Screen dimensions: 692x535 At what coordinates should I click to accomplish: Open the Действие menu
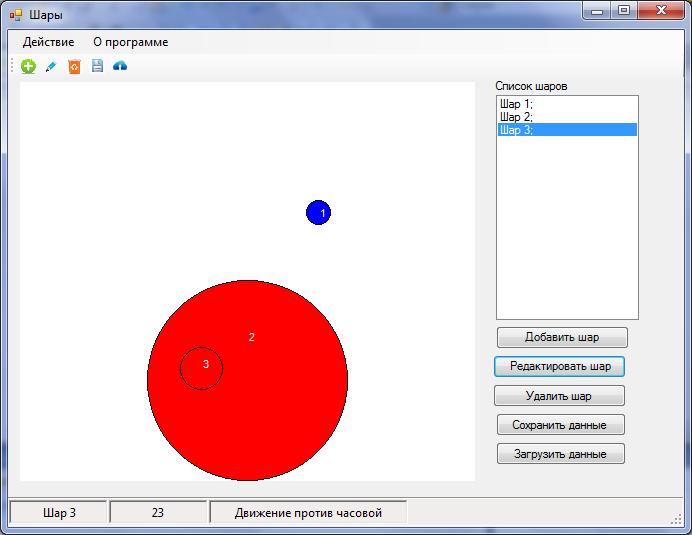49,42
